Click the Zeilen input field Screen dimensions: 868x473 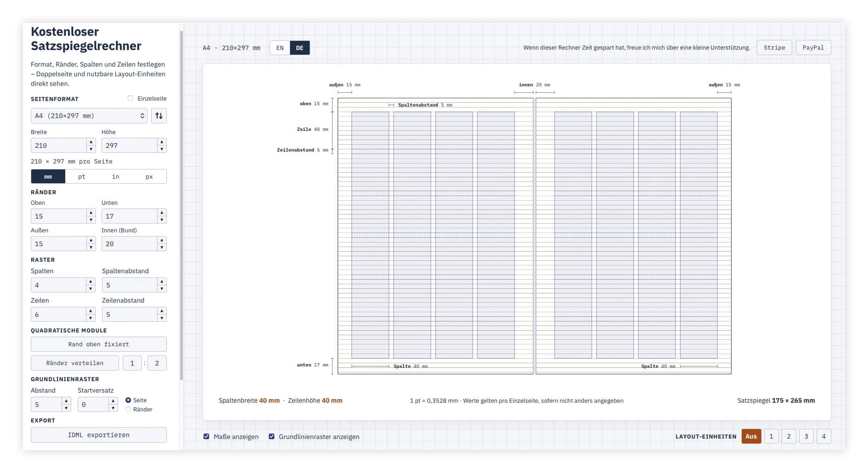[58, 315]
